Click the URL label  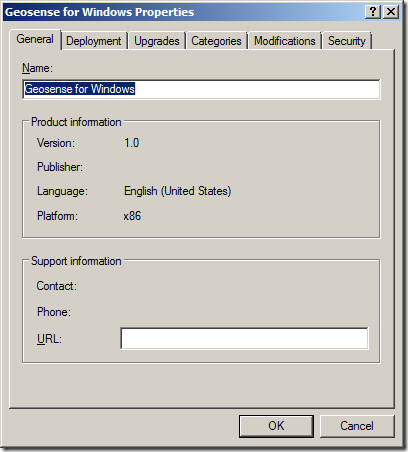pos(49,339)
